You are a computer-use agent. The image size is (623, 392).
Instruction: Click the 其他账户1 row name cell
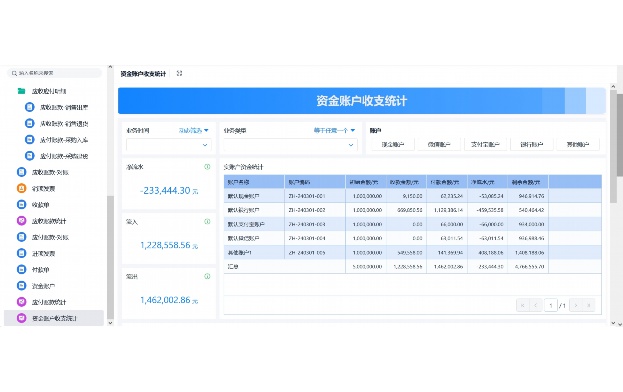pyautogui.click(x=254, y=253)
